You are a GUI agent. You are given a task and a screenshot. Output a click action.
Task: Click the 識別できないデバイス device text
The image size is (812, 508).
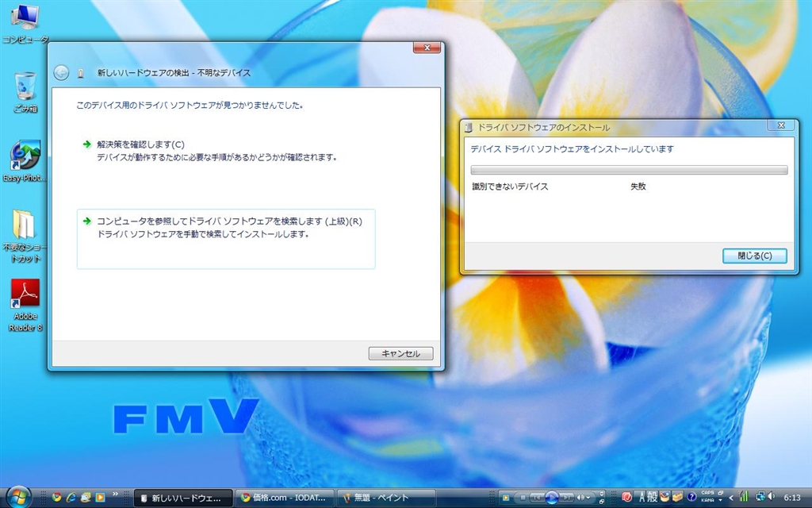(x=510, y=187)
